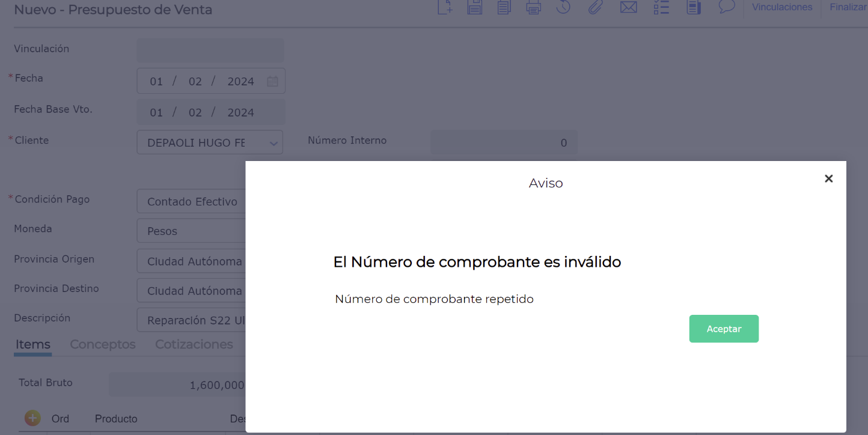Click the 'Número de comprobante repetido' text

pyautogui.click(x=434, y=299)
